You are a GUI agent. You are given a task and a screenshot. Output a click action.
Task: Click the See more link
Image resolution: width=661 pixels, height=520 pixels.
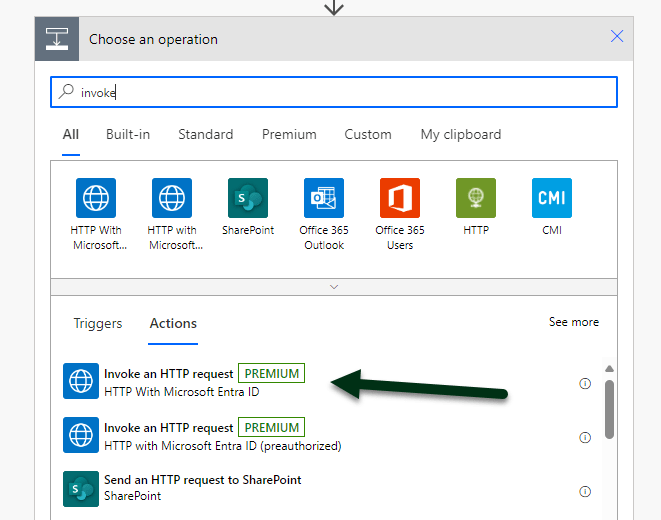[x=574, y=322]
